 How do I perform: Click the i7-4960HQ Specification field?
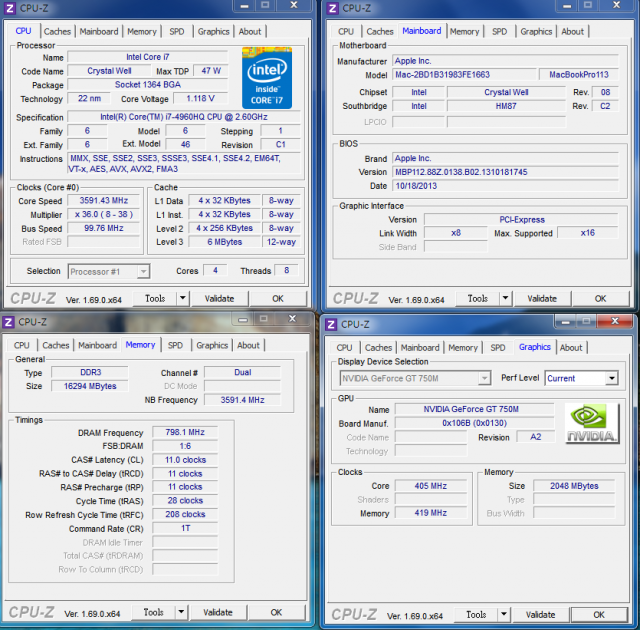click(184, 117)
